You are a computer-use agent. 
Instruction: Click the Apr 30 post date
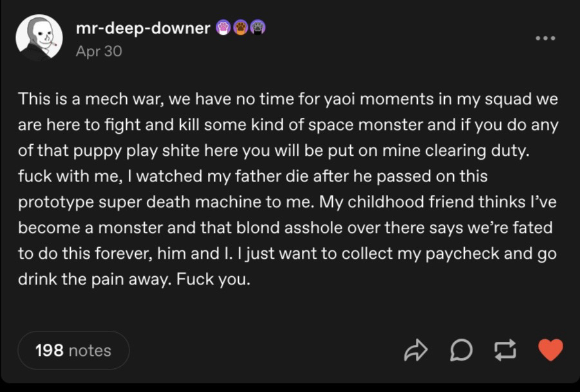[98, 51]
